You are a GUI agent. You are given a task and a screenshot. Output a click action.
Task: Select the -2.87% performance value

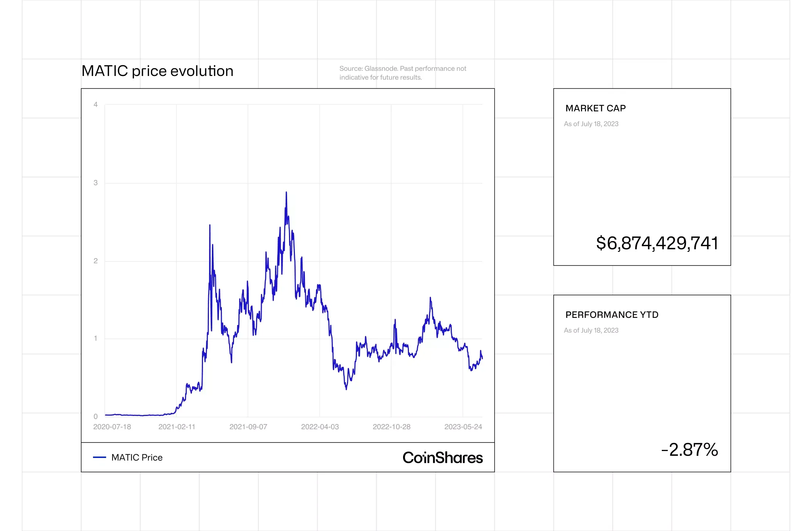689,450
